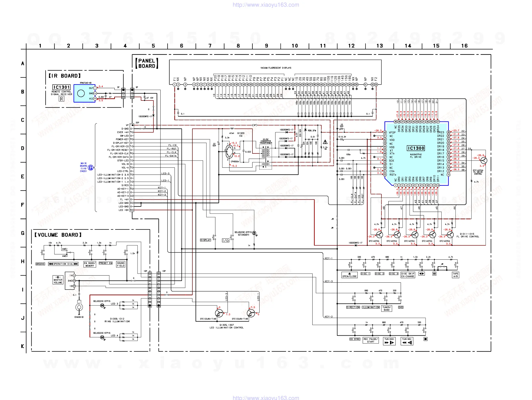Viewport: 532px width, 400px height.
Task: Click the DISC SKIP EX-CHANGE key label
Action: coord(408,275)
